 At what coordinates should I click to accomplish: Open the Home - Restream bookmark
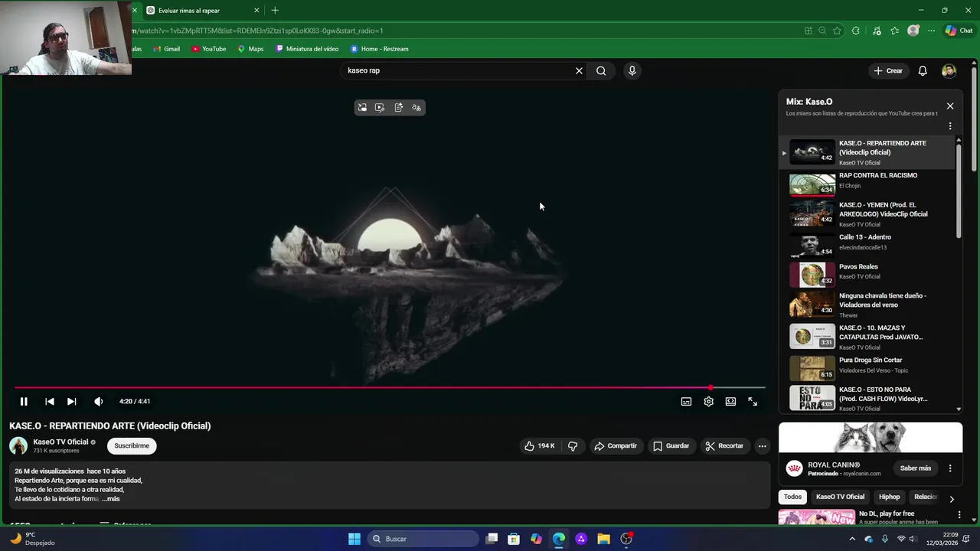click(x=379, y=49)
